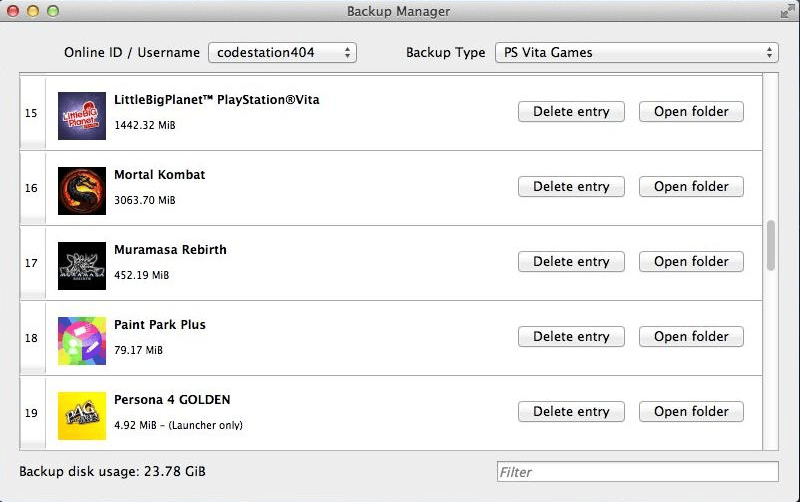Viewport: 800px width, 502px height.
Task: Click the Online ID / Username label
Action: 132,53
